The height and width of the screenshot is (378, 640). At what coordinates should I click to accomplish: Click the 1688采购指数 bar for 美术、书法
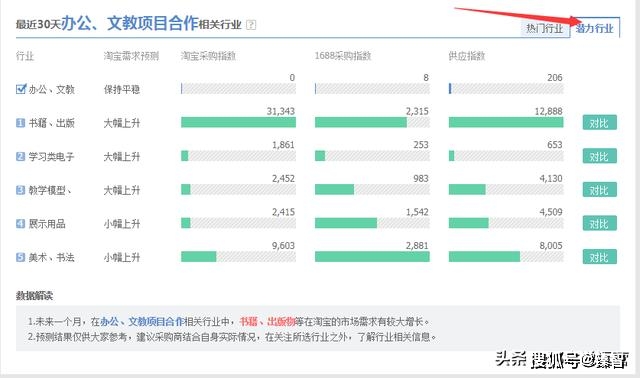[x=372, y=256]
